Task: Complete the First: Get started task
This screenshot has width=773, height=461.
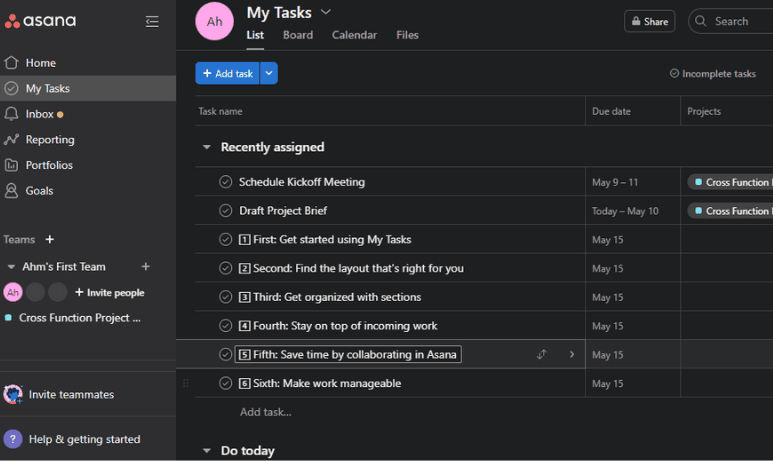Action: pyautogui.click(x=225, y=240)
